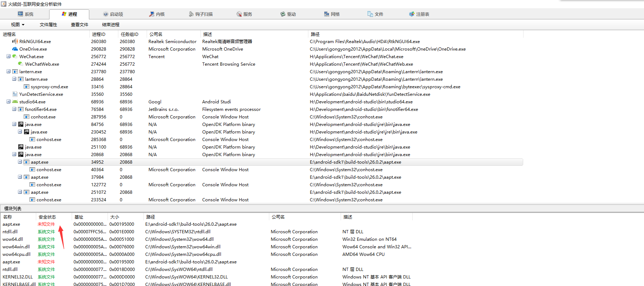The height and width of the screenshot is (286, 644).
Task: Click the YunDetectService.exe file icon
Action: (x=15, y=94)
